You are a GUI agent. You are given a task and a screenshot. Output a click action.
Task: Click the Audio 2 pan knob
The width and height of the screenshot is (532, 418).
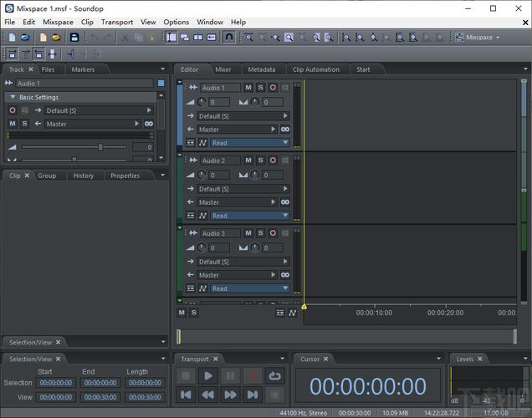pyautogui.click(x=255, y=175)
